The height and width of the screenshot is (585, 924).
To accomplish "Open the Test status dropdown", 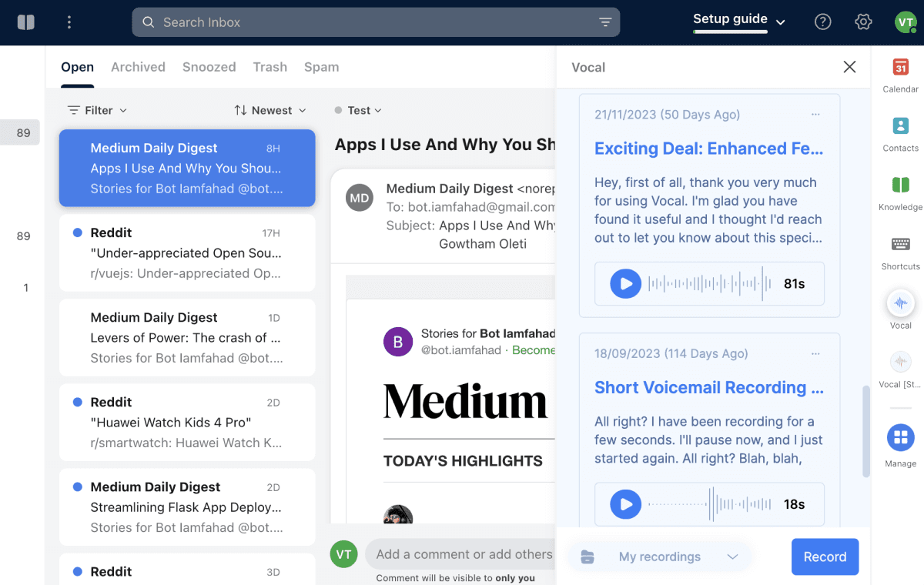I will point(358,110).
